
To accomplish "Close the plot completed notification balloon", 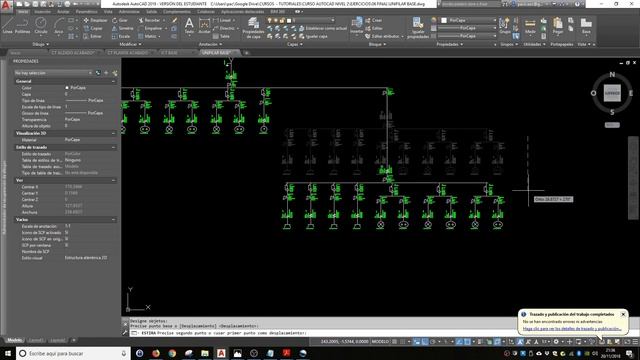I will click(x=623, y=314).
